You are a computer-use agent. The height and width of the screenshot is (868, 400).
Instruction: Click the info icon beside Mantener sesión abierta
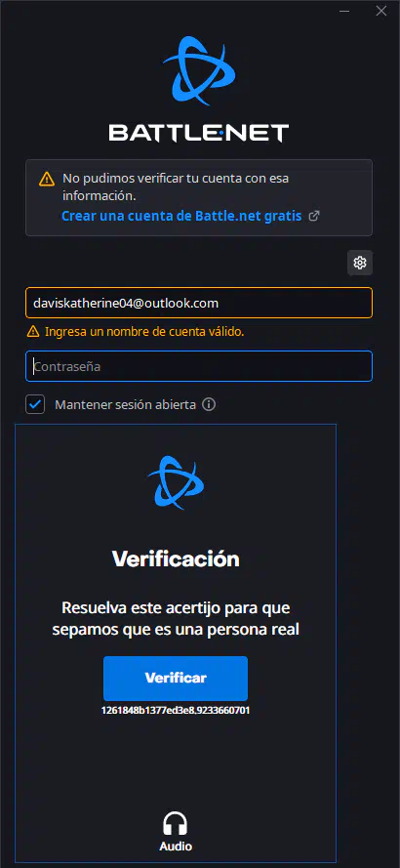click(x=209, y=404)
